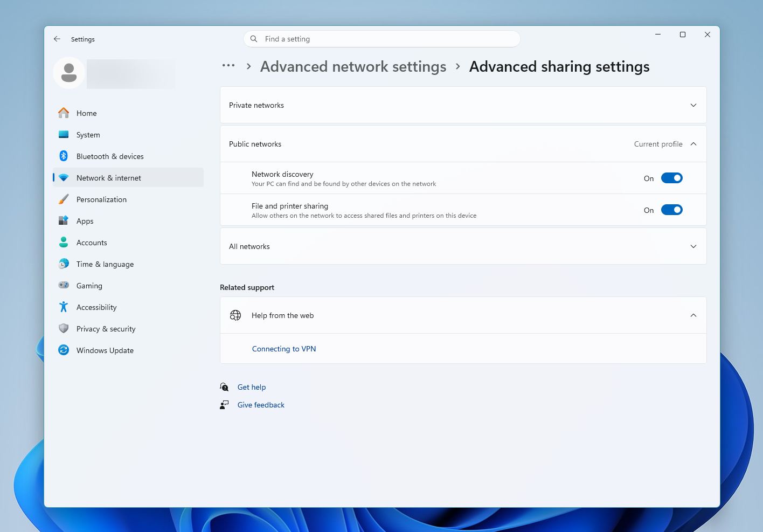
Task: Click the Get help chat icon
Action: 224,387
